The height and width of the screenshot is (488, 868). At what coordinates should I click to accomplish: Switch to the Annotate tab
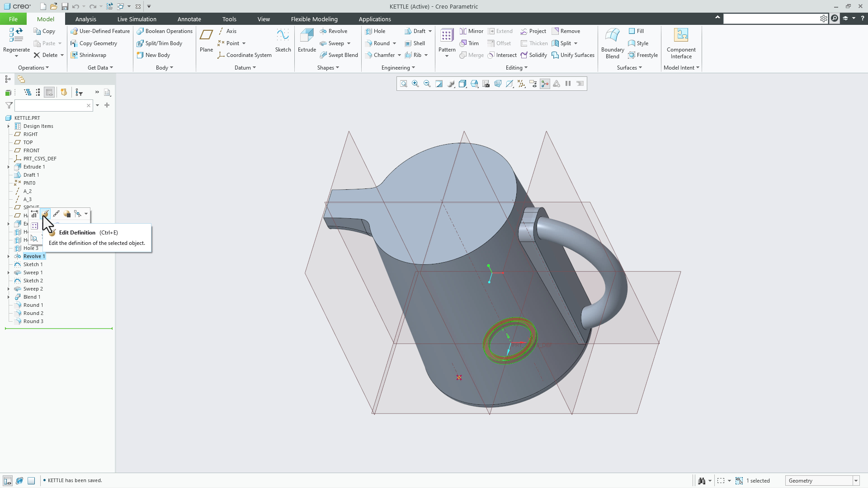(x=189, y=19)
